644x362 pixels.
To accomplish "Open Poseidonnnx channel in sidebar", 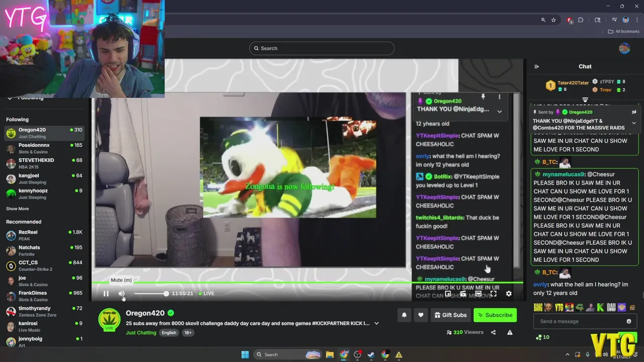I will pyautogui.click(x=44, y=148).
